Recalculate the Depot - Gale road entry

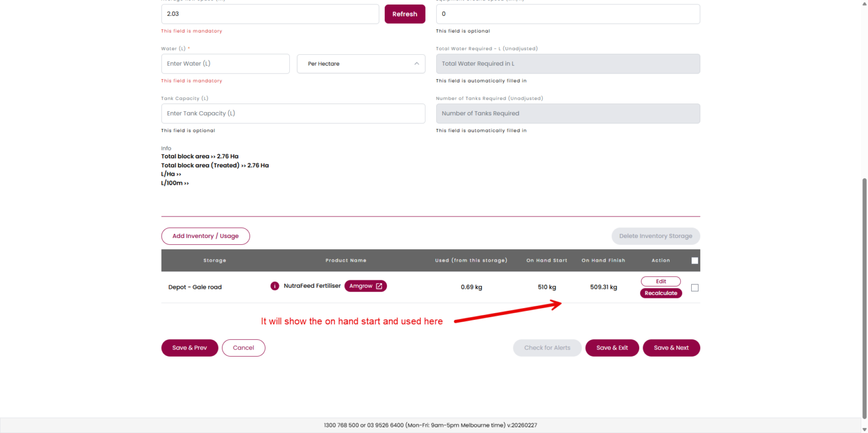tap(661, 293)
